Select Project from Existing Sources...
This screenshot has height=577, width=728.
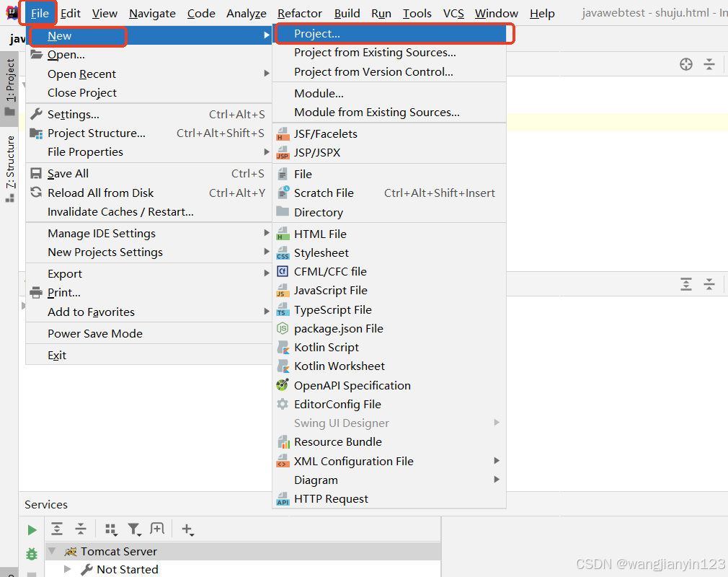389,53
